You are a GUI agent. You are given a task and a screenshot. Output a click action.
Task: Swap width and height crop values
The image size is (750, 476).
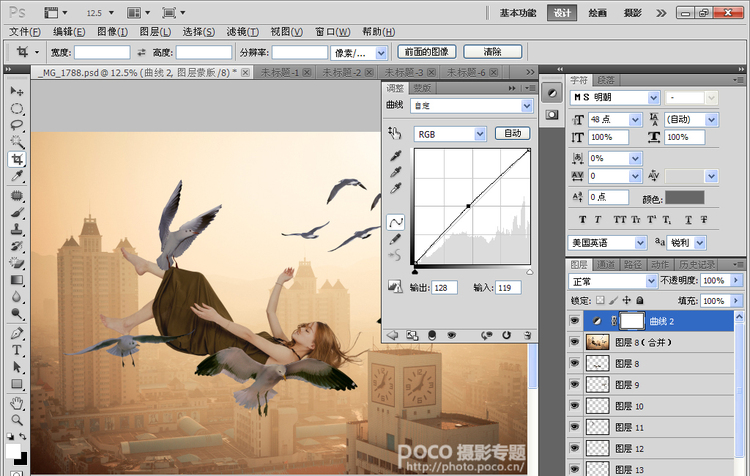(141, 53)
